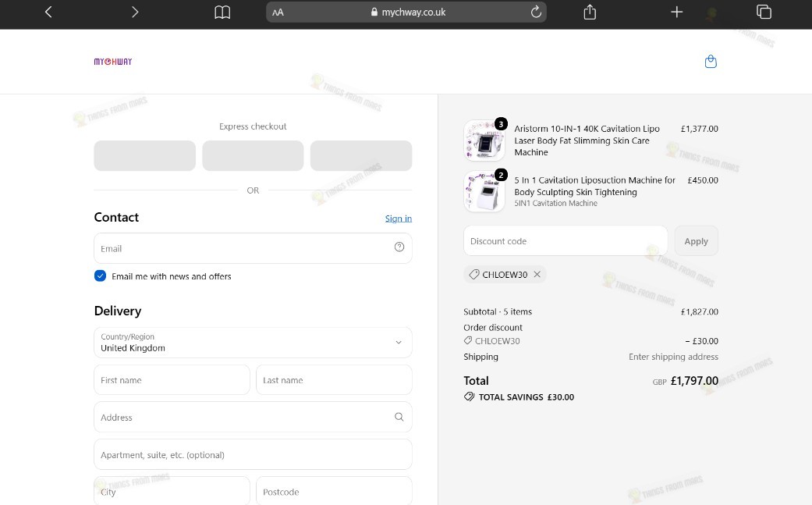Click the Aristorm 10-IN-1 product thumbnail
The width and height of the screenshot is (812, 505).
click(x=484, y=140)
